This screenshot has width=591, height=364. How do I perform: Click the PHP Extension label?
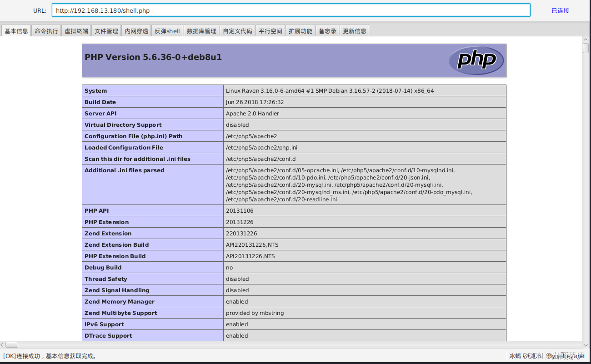pyautogui.click(x=106, y=222)
